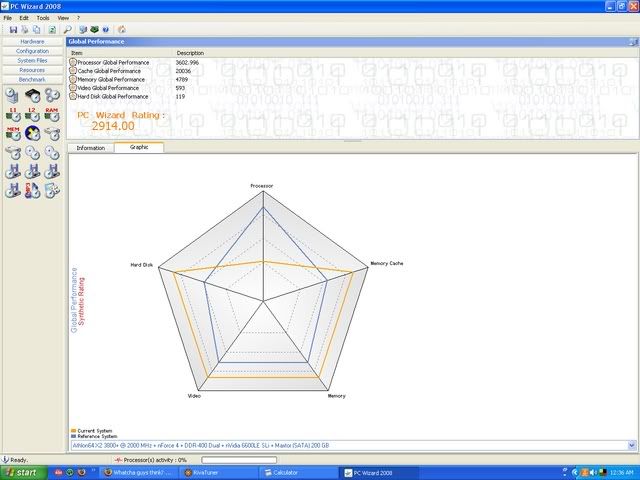Screen dimensions: 640x480
Task: Click the blue Help toolbar icon
Action: [x=106, y=29]
